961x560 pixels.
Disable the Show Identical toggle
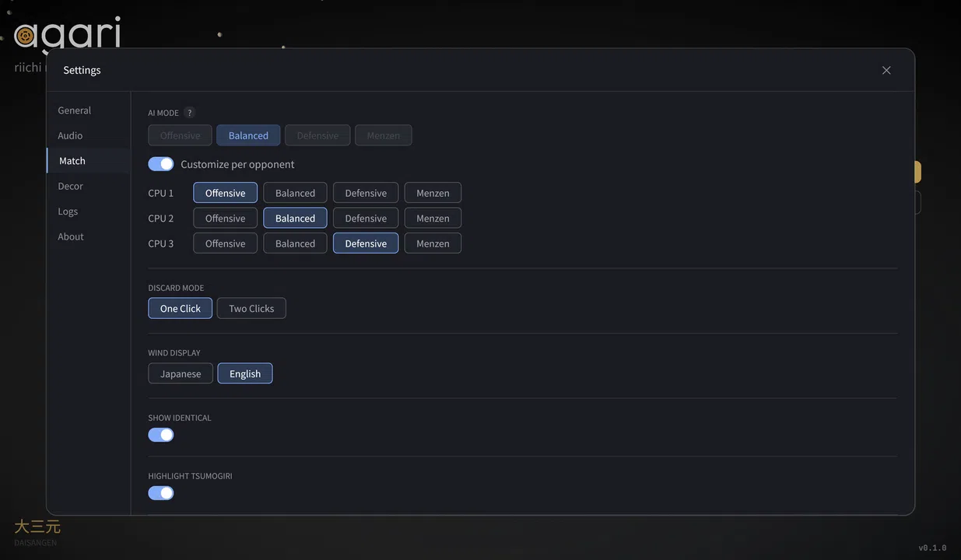[161, 435]
